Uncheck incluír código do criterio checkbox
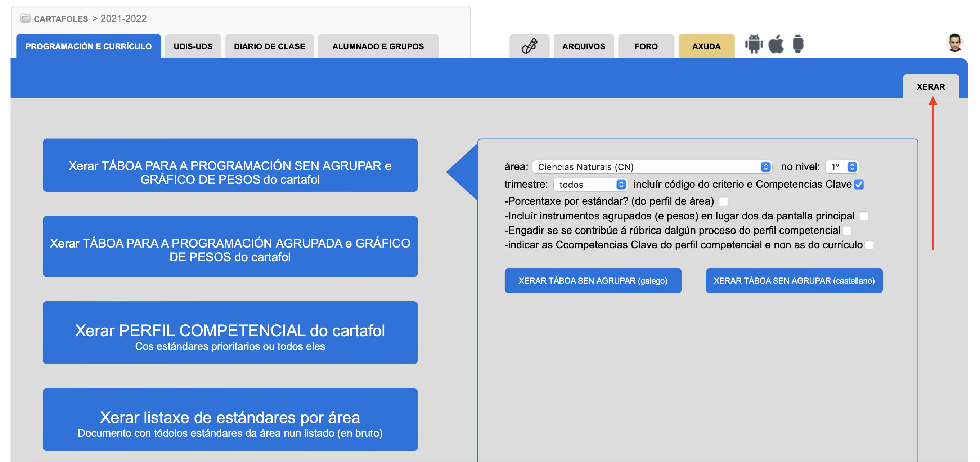 click(859, 185)
